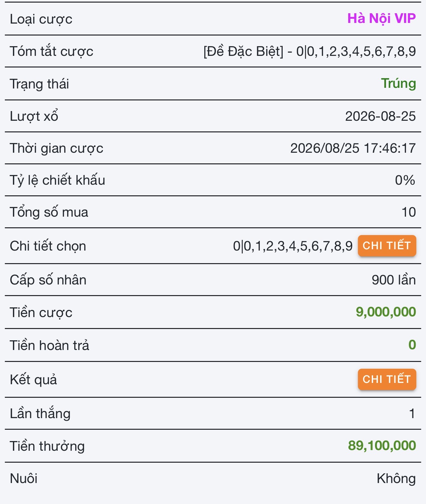The image size is (426, 504).
Task: Click the bet time 2026/08/25 17:46:17
Action: [x=353, y=148]
